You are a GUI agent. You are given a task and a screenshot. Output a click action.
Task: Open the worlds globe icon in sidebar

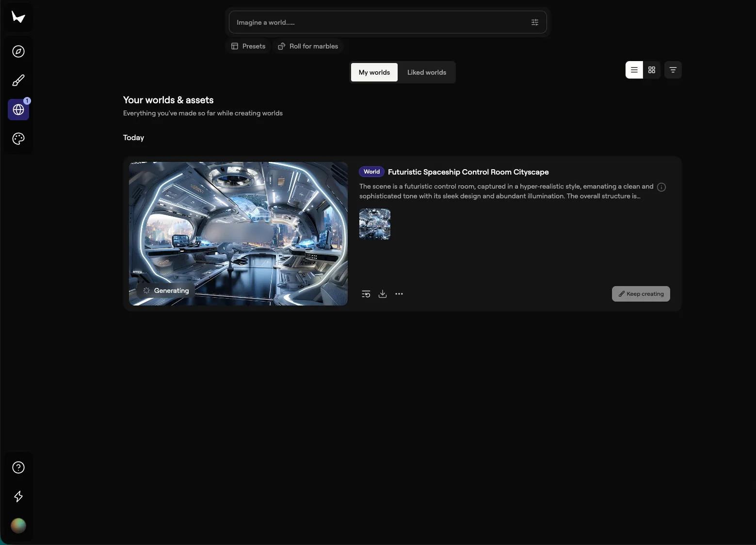click(18, 110)
